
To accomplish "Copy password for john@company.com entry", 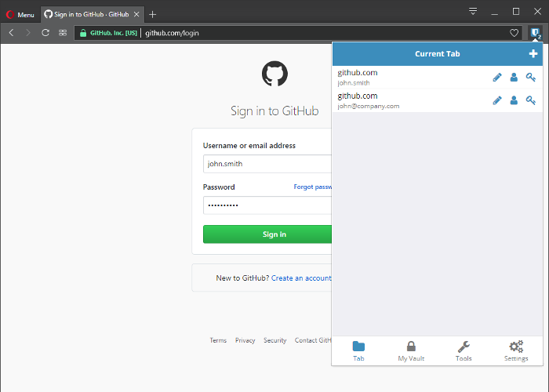I will click(x=531, y=100).
